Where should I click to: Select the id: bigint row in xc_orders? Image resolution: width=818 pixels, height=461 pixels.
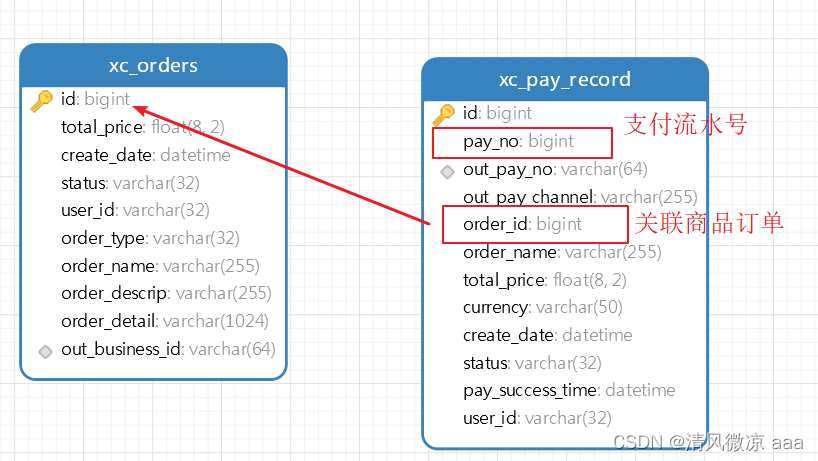point(95,99)
